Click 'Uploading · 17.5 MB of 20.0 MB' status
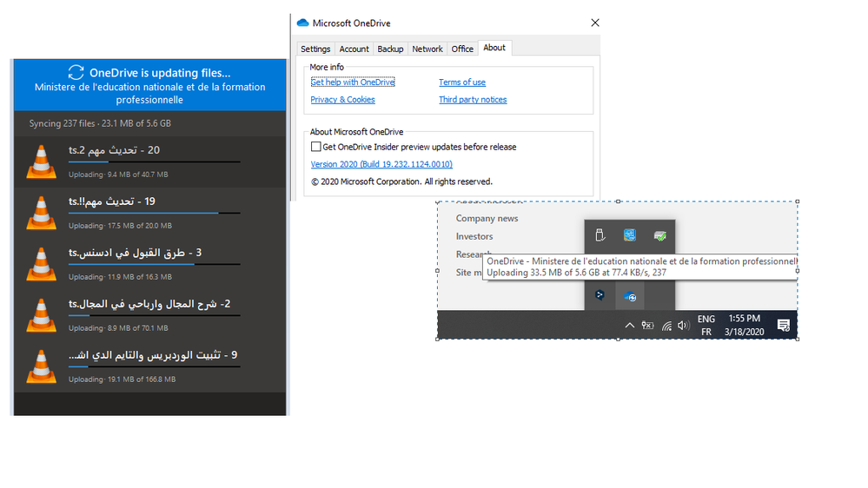Image resolution: width=868 pixels, height=488 pixels. point(120,226)
